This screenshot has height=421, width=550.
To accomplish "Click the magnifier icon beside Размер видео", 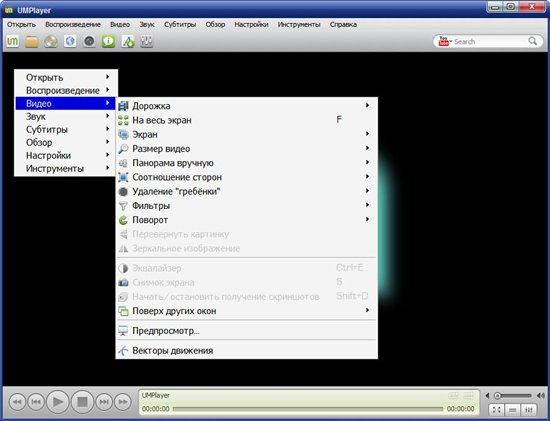I will (123, 149).
